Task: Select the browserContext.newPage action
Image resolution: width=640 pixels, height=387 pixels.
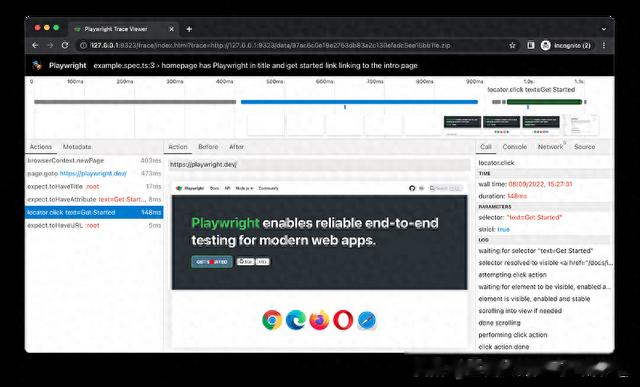Action: [x=94, y=160]
